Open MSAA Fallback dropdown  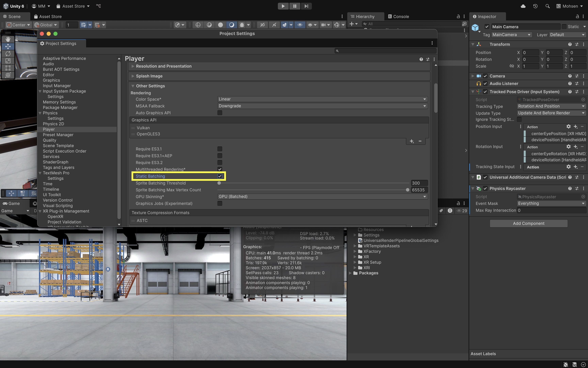click(x=322, y=106)
